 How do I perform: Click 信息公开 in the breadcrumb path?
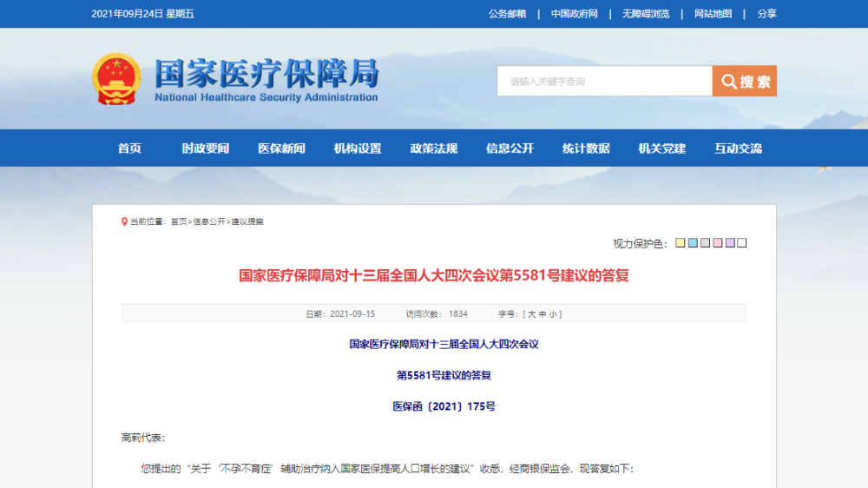pyautogui.click(x=208, y=221)
